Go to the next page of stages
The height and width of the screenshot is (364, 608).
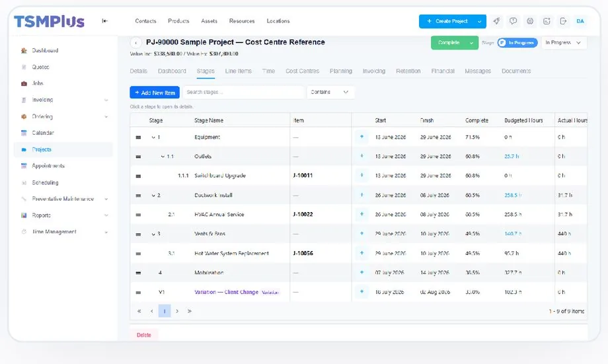pos(177,311)
